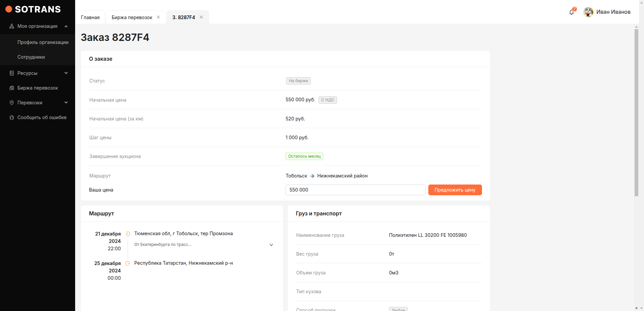Click the Tobolsk loading point icon
This screenshot has width=644, height=311.
coord(128,234)
